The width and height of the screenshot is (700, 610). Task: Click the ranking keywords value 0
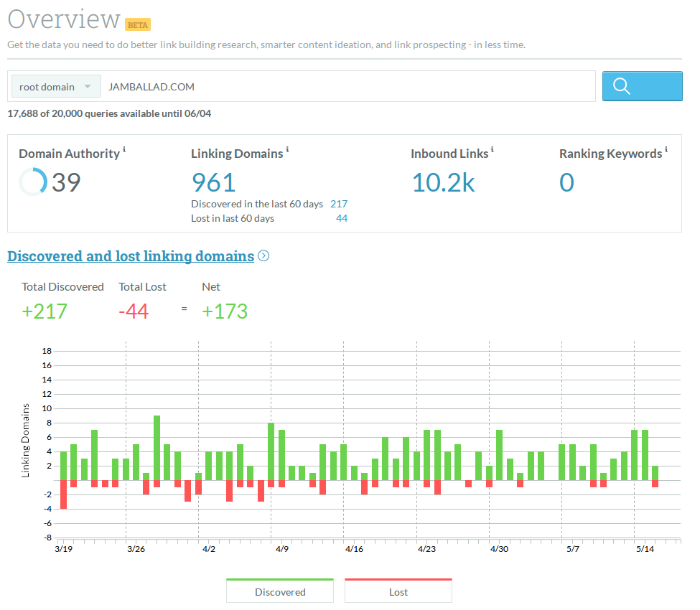566,182
